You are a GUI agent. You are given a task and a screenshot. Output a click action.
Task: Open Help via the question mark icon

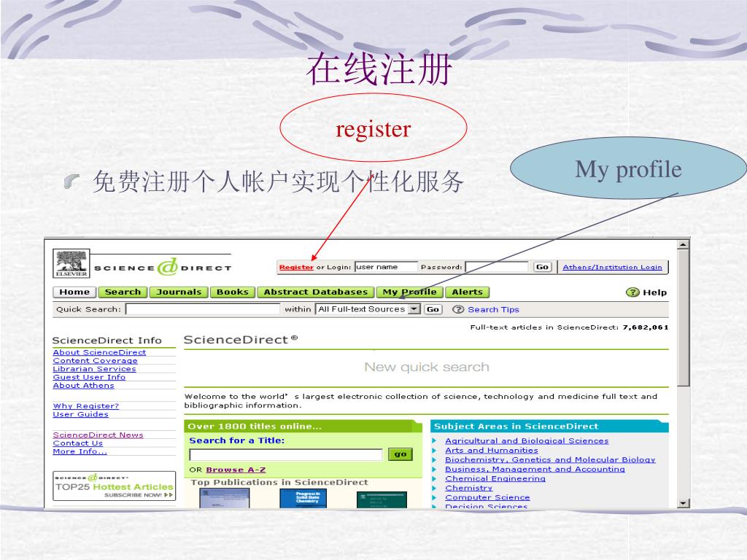632,292
